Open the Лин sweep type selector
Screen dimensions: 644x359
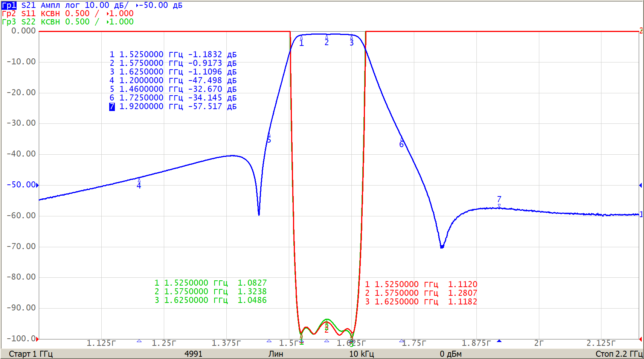point(276,354)
